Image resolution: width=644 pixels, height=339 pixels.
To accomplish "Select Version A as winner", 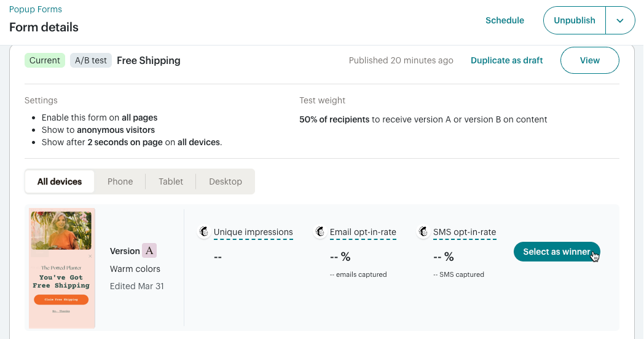I will 557,252.
